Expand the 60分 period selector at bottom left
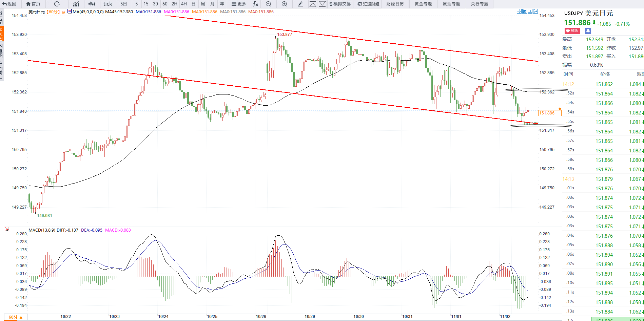Screen dimensions: 644x321 click(16, 317)
